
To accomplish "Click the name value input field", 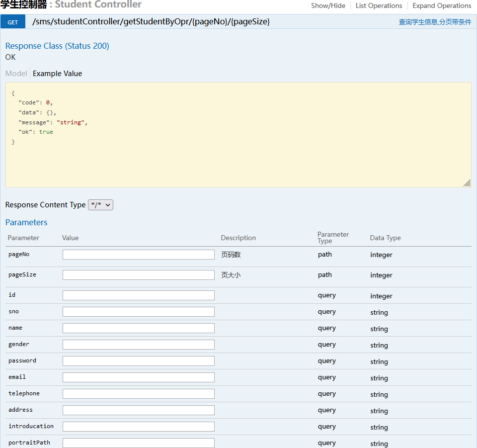I will [139, 328].
